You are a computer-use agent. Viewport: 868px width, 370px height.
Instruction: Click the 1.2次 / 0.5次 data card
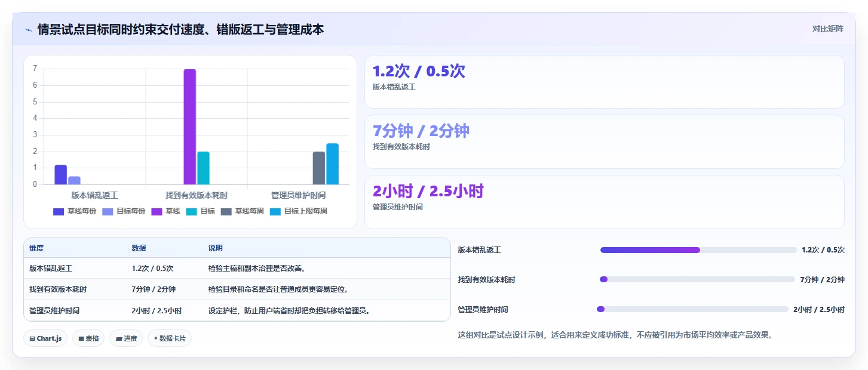(605, 82)
